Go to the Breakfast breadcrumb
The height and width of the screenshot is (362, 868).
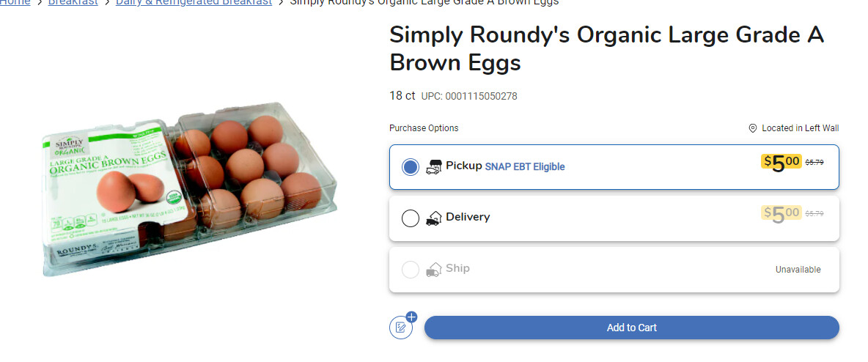coord(73,3)
